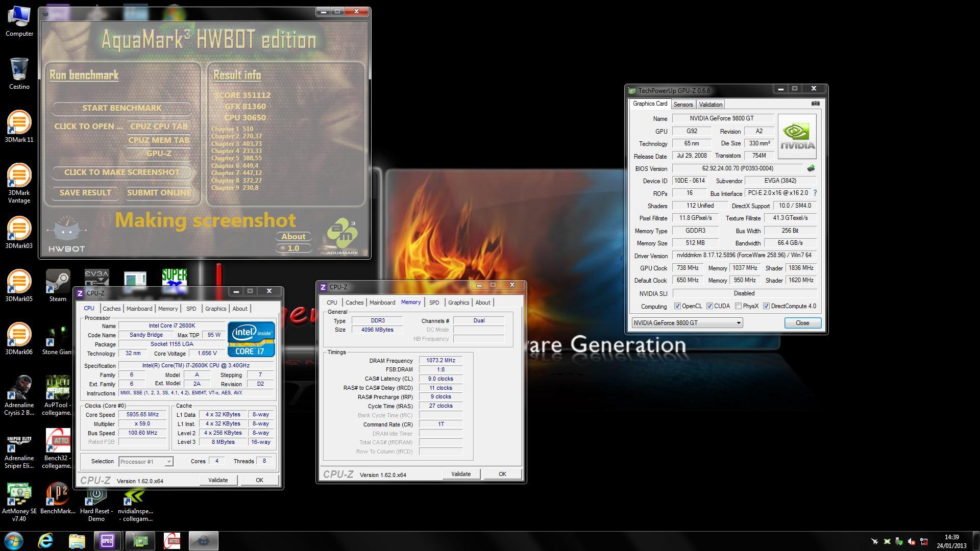Open the Cestino recycle bin icon
The height and width of the screenshot is (551, 980).
19,74
